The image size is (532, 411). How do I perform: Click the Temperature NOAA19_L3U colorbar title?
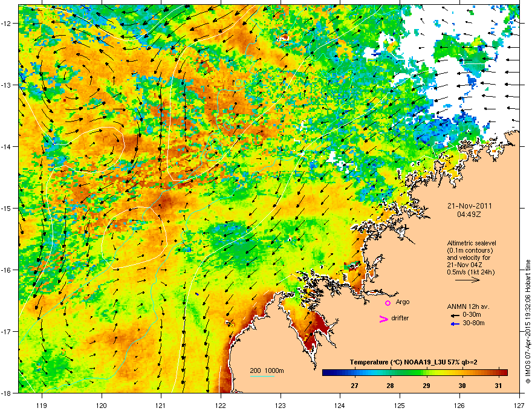414,362
